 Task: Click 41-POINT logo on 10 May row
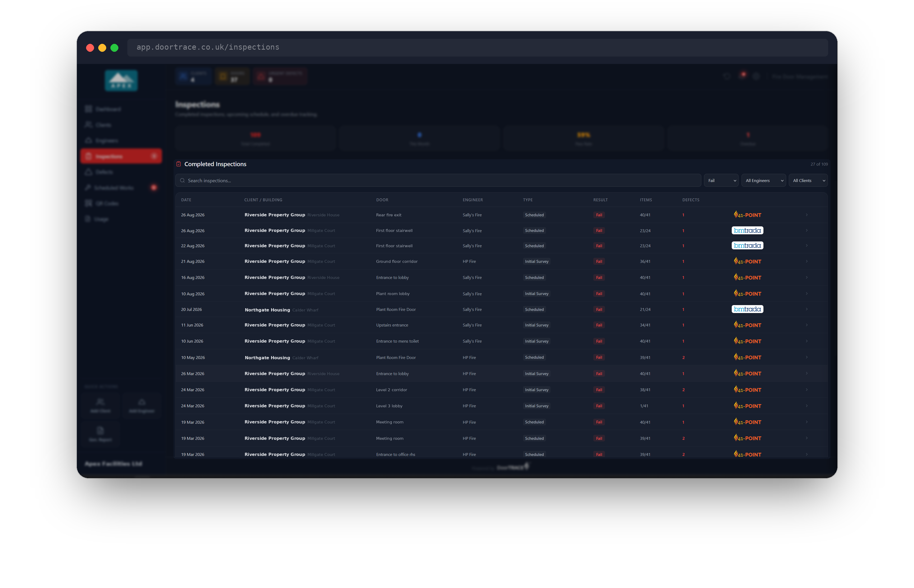747,357
